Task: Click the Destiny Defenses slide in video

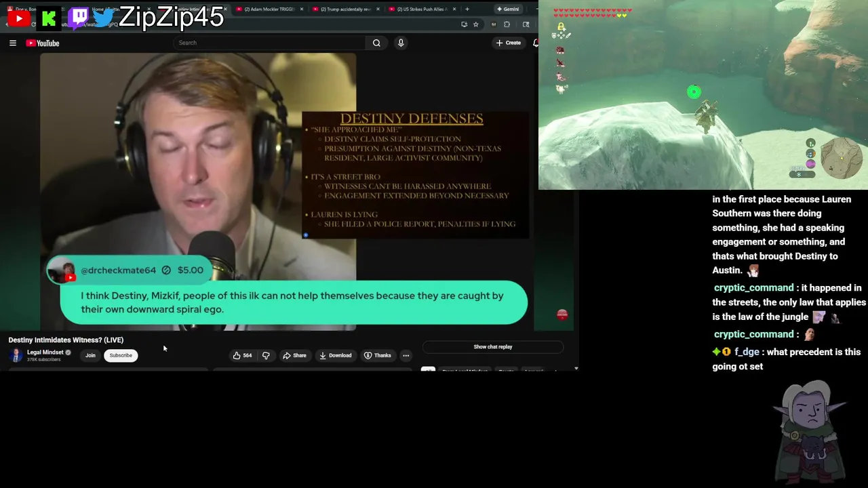Action: [415, 174]
